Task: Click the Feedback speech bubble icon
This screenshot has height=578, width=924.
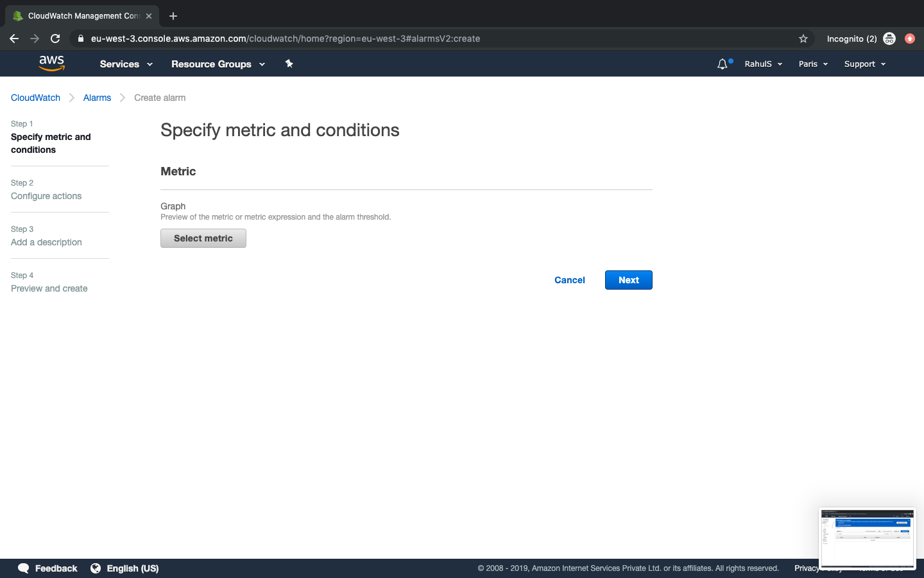Action: 24,568
